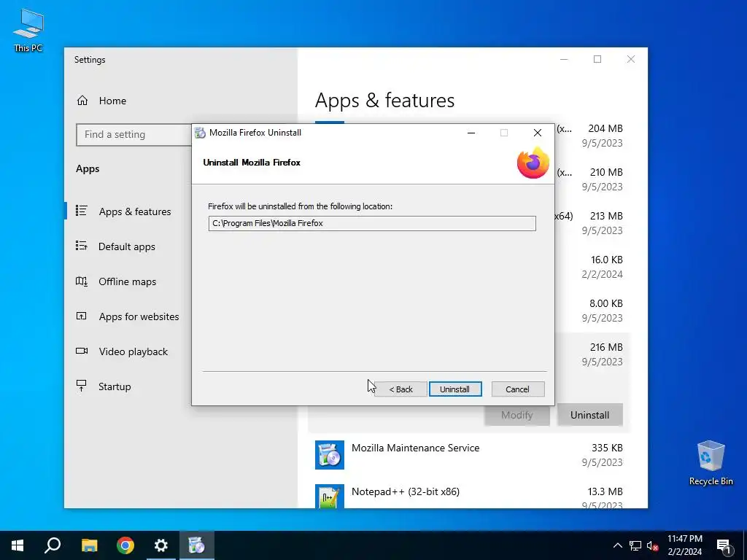747x560 pixels.
Task: Click the 204 MB app size entry
Action: [605, 128]
